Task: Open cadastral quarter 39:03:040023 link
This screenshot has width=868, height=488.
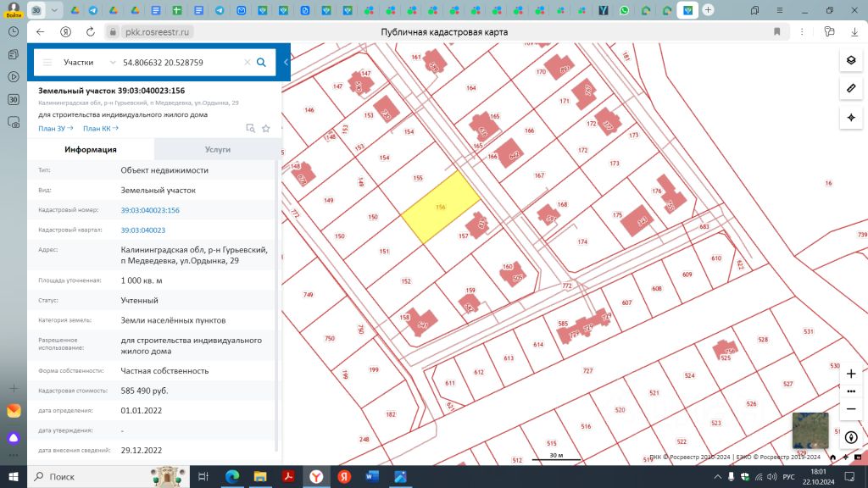Action: point(142,230)
